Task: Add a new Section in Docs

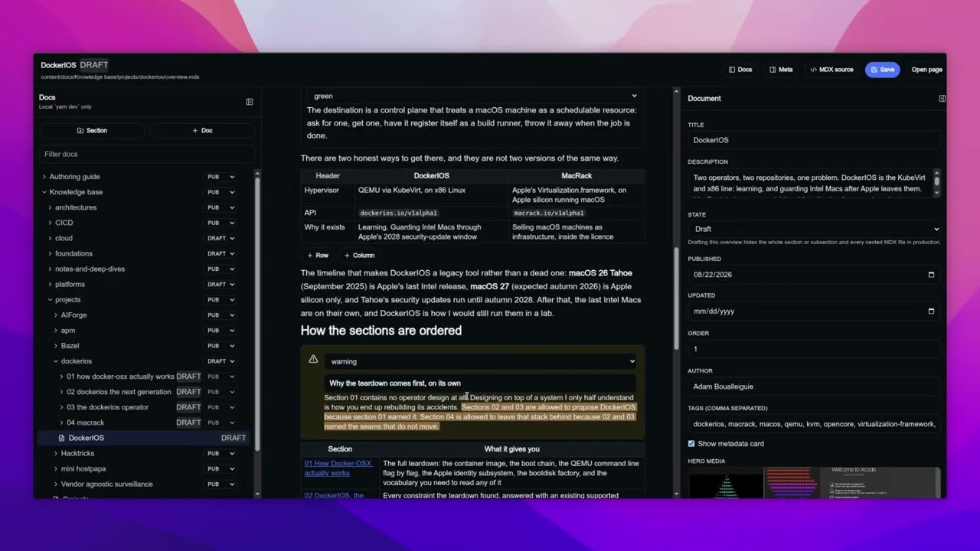Action: pyautogui.click(x=92, y=131)
